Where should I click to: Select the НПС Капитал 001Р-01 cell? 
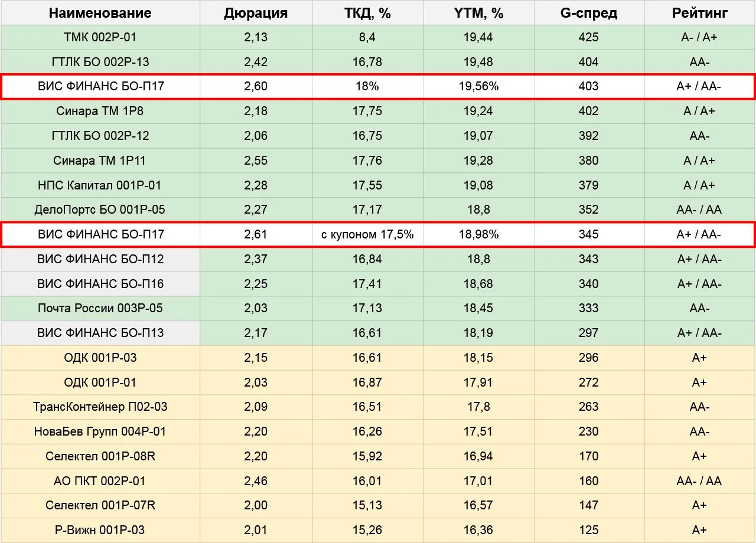[x=100, y=185]
